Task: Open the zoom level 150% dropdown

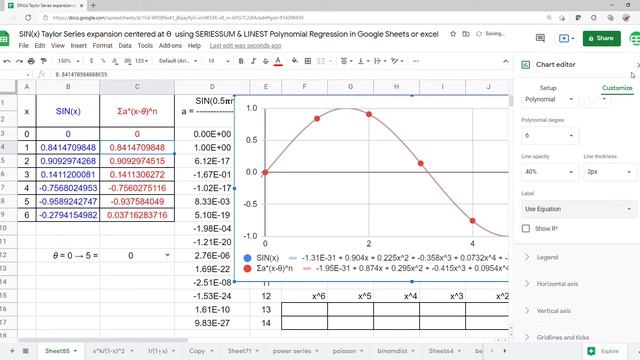Action: pyautogui.click(x=68, y=61)
